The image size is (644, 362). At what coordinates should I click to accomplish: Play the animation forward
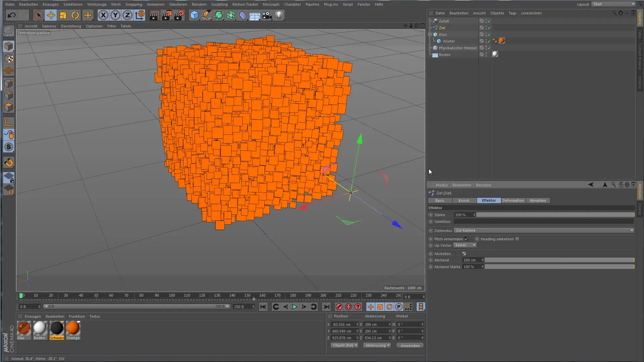tap(294, 307)
